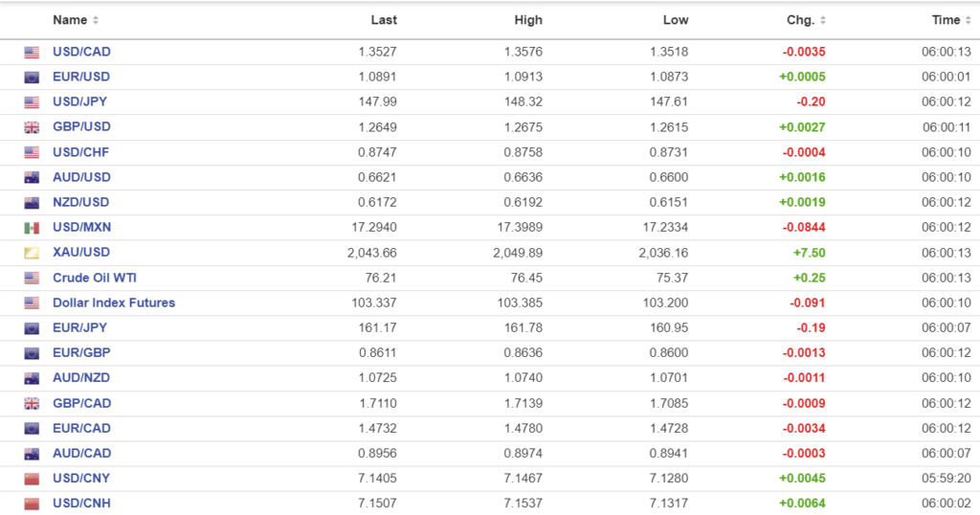Screen dimensions: 980x515
Task: Select the EUR/GBP currency pair
Action: (81, 352)
